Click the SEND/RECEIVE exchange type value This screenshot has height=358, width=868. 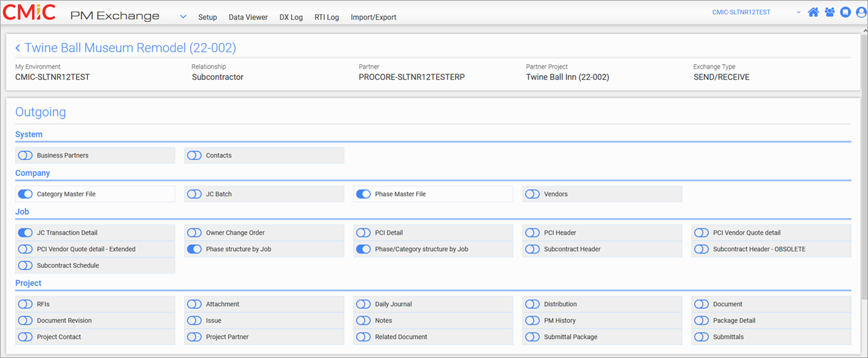coord(721,77)
